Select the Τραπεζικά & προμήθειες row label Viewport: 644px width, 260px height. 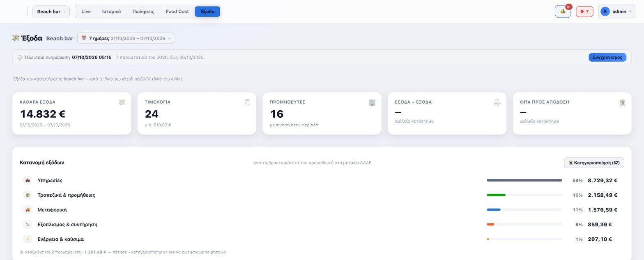click(x=67, y=195)
